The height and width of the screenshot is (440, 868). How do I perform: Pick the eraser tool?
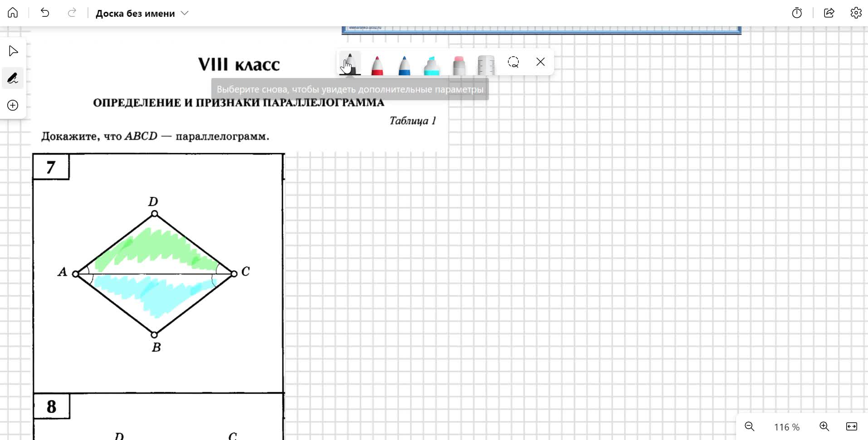point(459,65)
